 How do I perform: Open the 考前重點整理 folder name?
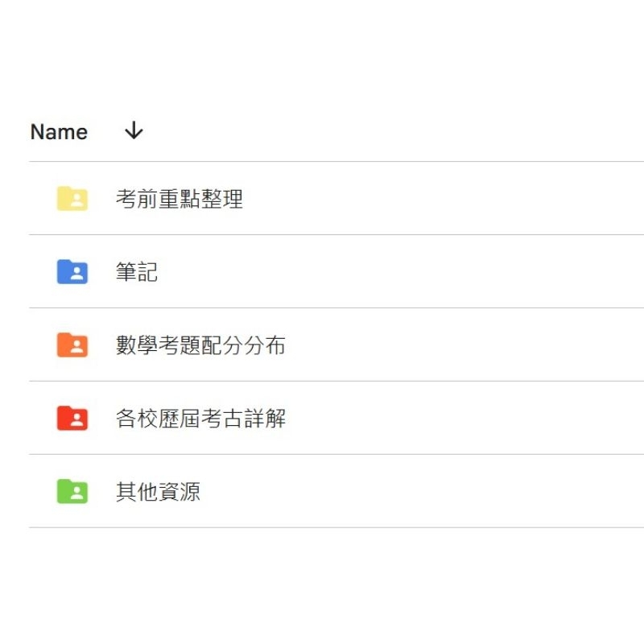click(180, 199)
